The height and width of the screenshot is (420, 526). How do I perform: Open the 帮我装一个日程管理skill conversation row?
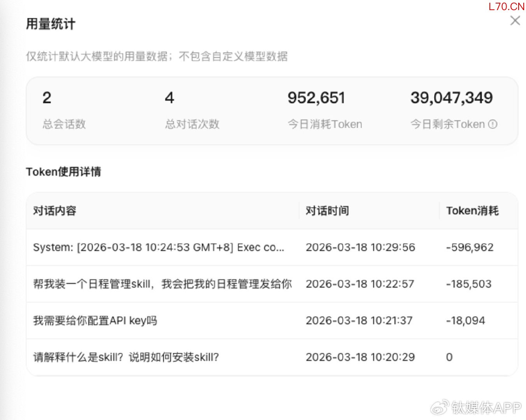[x=163, y=284]
